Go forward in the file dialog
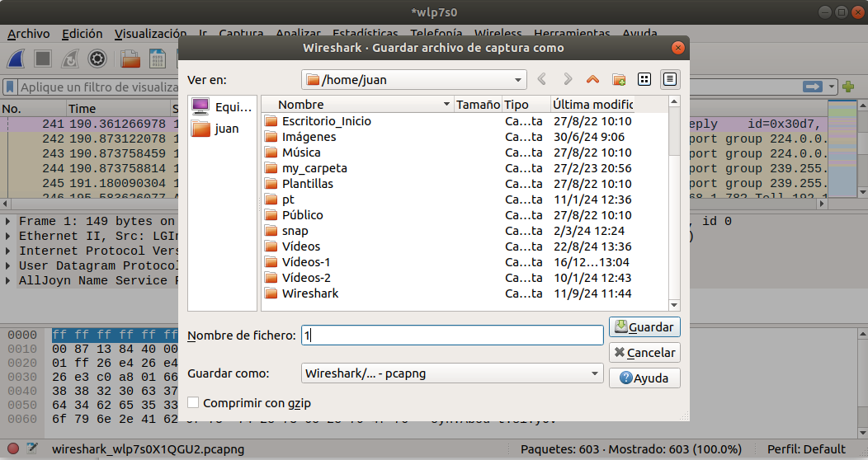Viewport: 868px width, 460px height. (568, 79)
